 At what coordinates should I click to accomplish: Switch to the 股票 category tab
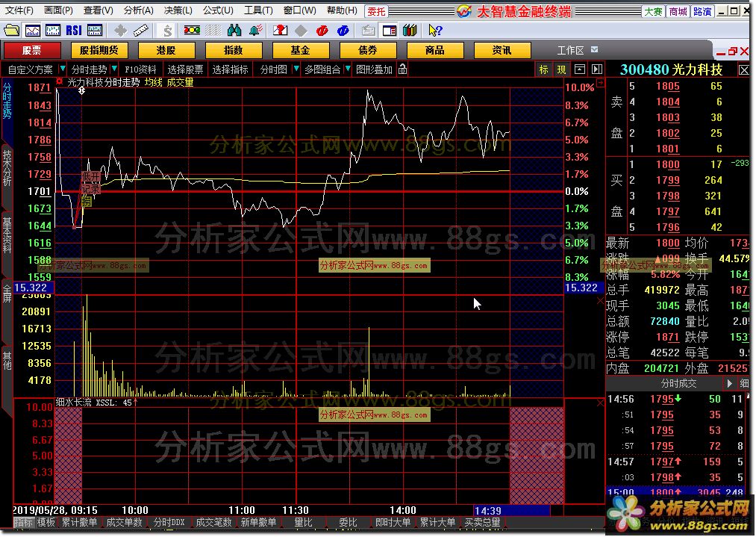[32, 50]
